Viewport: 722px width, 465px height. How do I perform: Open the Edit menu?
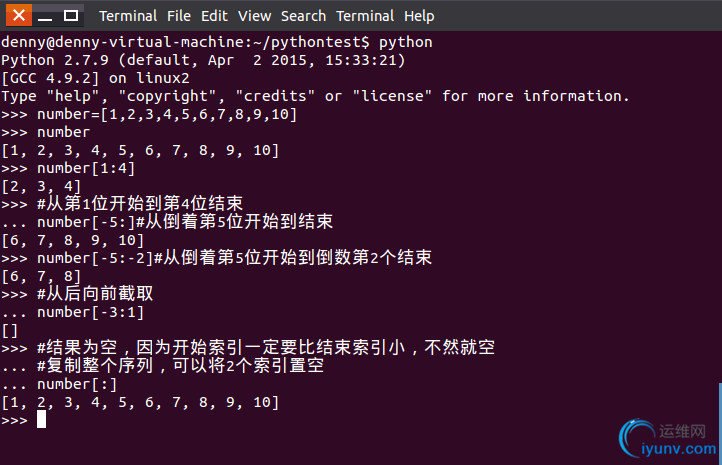tap(214, 16)
